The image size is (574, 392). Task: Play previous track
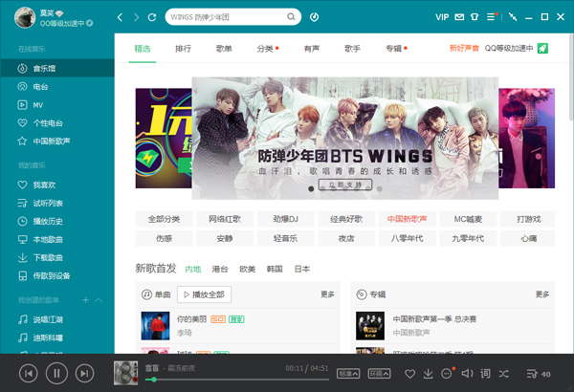[28, 373]
